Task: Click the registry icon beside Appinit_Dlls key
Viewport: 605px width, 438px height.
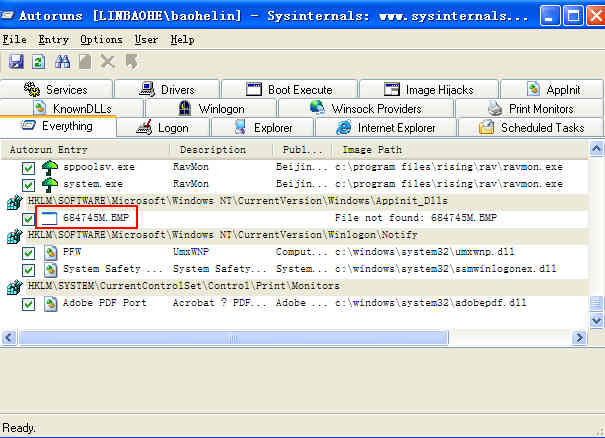Action: pyautogui.click(x=15, y=202)
